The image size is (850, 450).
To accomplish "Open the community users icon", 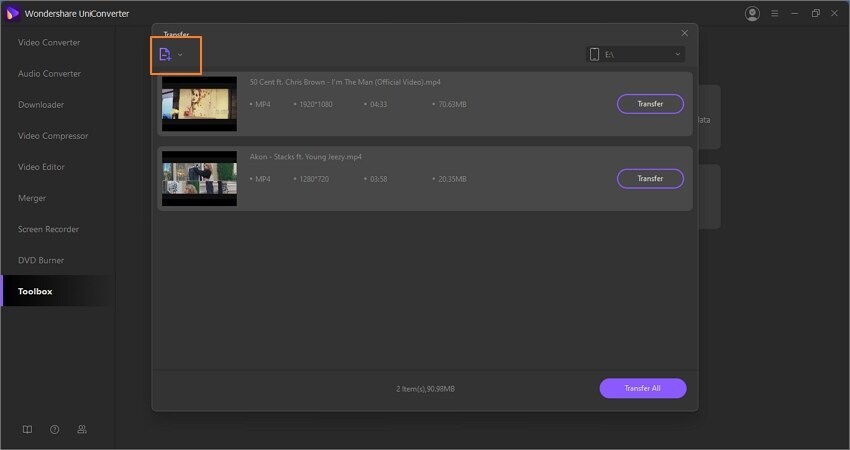I will tap(82, 429).
